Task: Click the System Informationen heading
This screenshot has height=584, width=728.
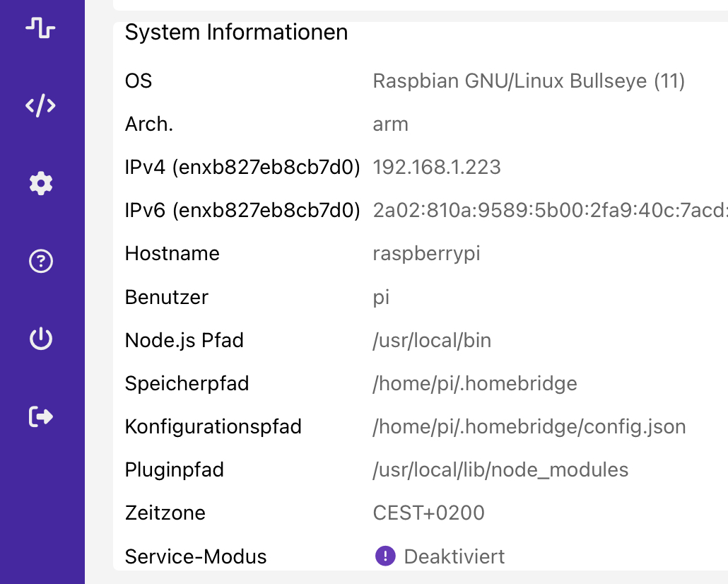Action: [x=236, y=33]
